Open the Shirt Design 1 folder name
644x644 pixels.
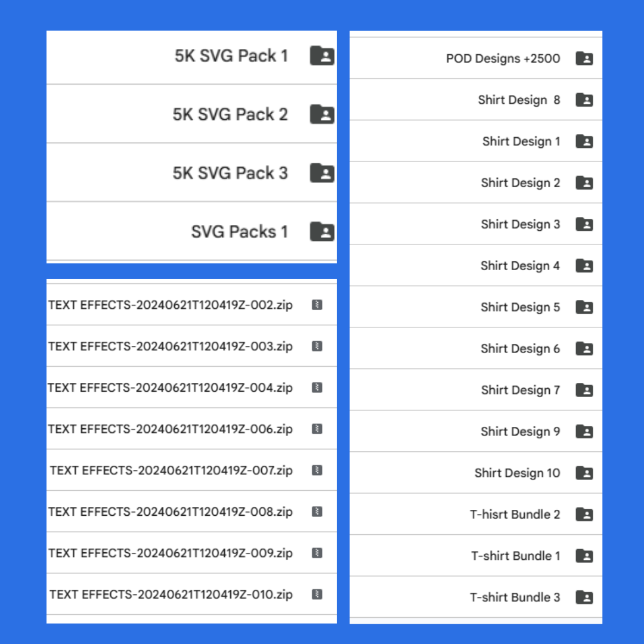tap(521, 141)
